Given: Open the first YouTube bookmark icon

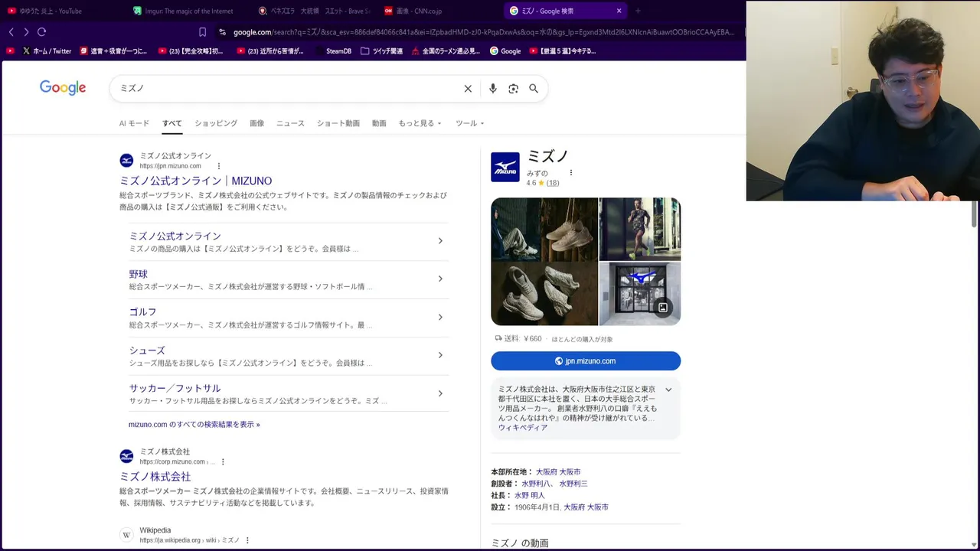Looking at the screenshot, I should click(x=10, y=51).
